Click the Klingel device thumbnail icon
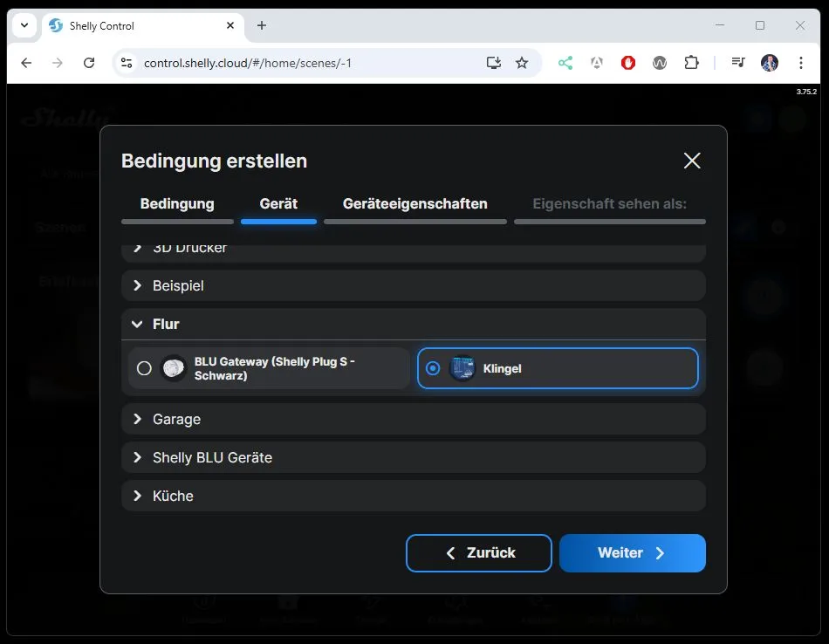 pyautogui.click(x=462, y=368)
